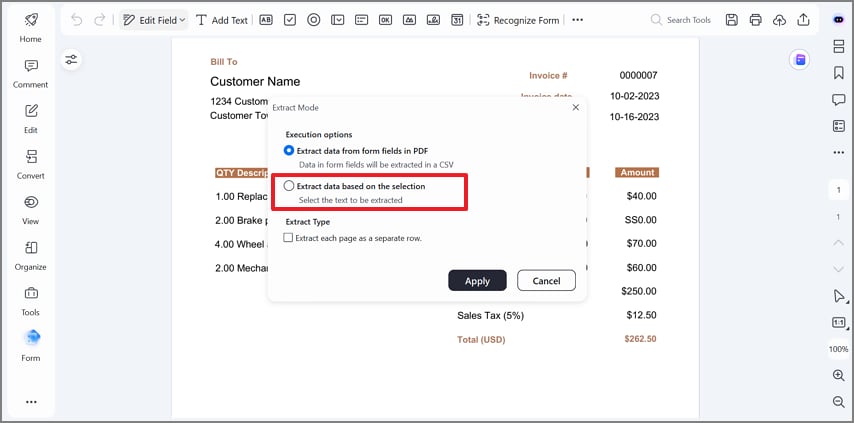Go to next page arrow

point(839,269)
